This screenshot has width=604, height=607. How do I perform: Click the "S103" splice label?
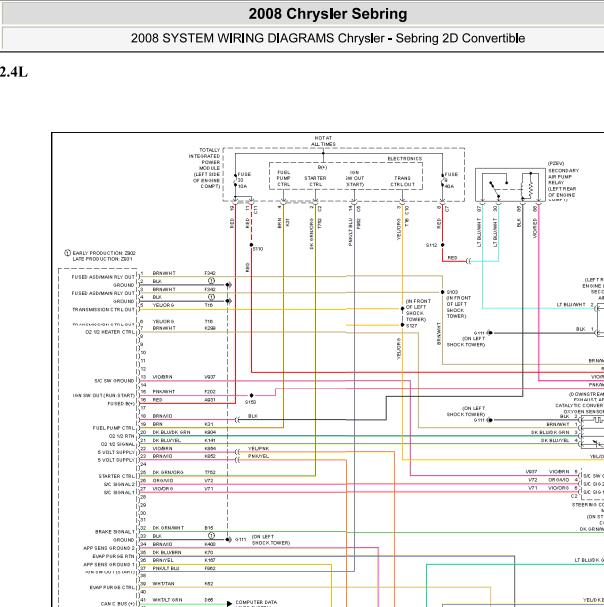452,292
